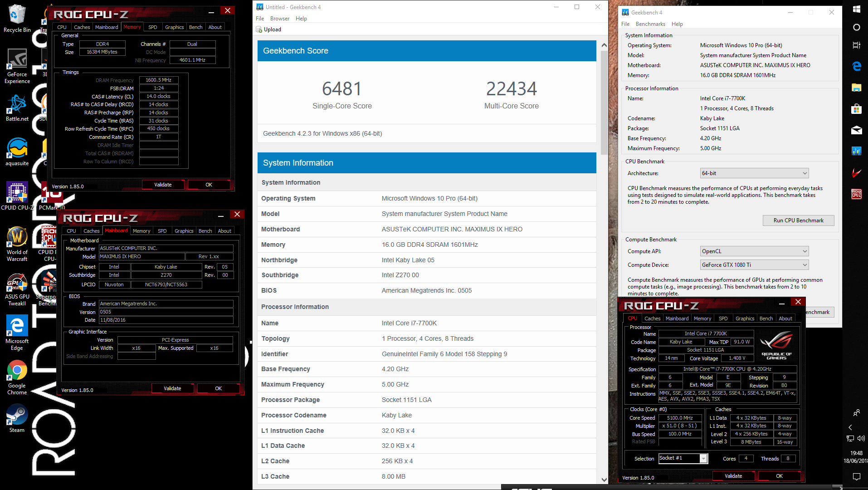The image size is (868, 490).
Task: Open Google Chrome desktop shortcut
Action: coord(17,377)
